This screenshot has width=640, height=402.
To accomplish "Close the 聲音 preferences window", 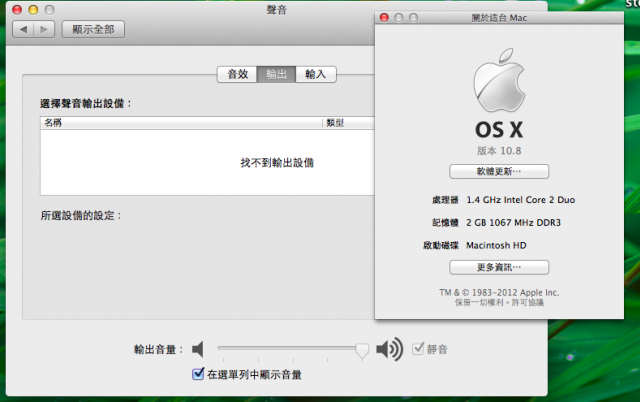I will click(17, 10).
